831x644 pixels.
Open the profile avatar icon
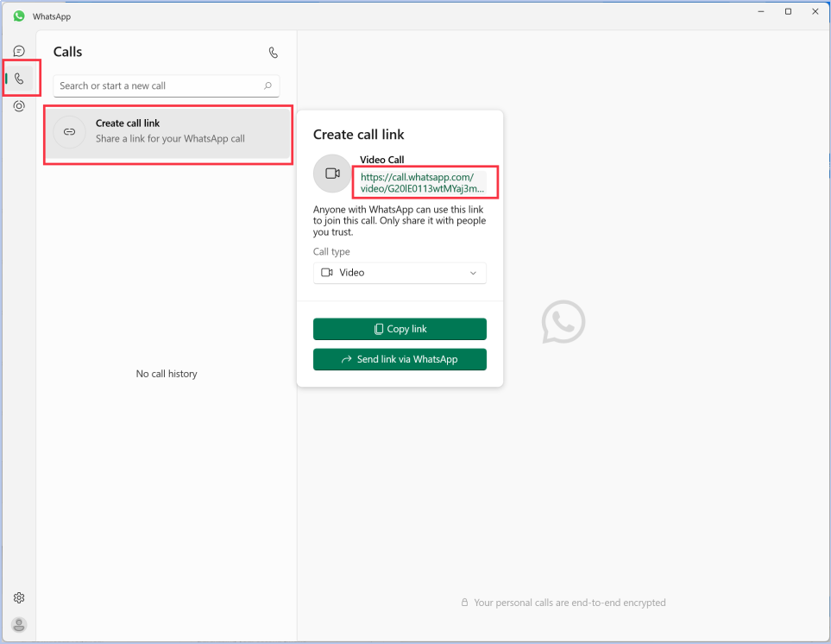(19, 624)
